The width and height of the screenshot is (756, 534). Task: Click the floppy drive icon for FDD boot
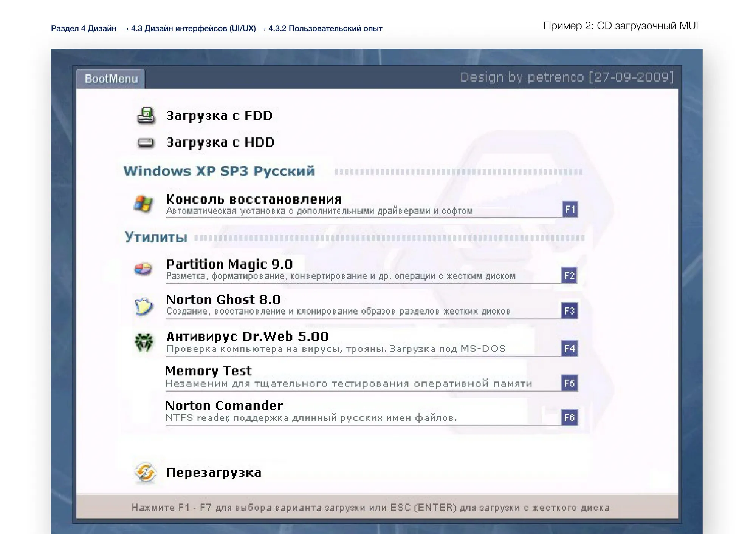[x=146, y=116]
